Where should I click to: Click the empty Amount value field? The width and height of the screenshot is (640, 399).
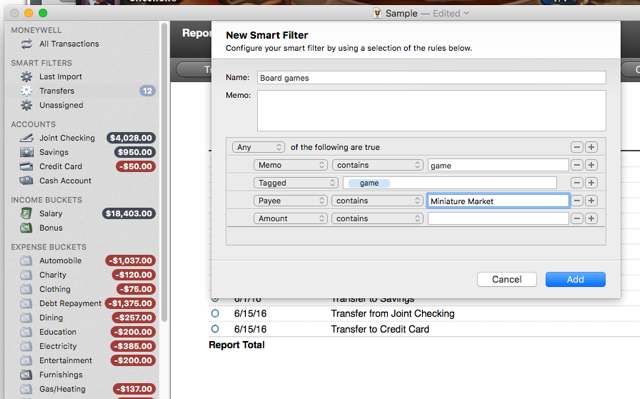(498, 219)
